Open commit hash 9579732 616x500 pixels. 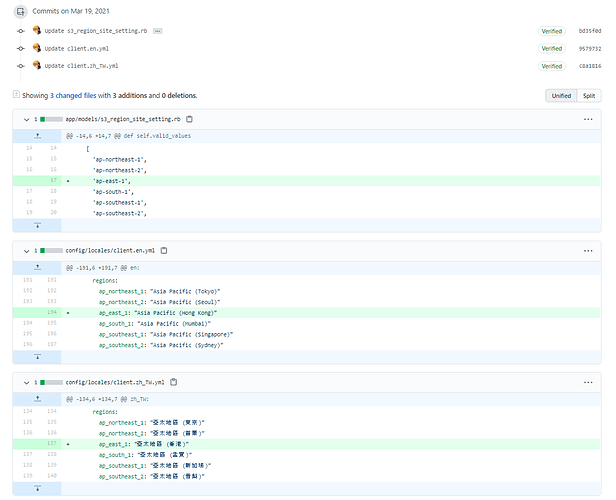pos(590,49)
